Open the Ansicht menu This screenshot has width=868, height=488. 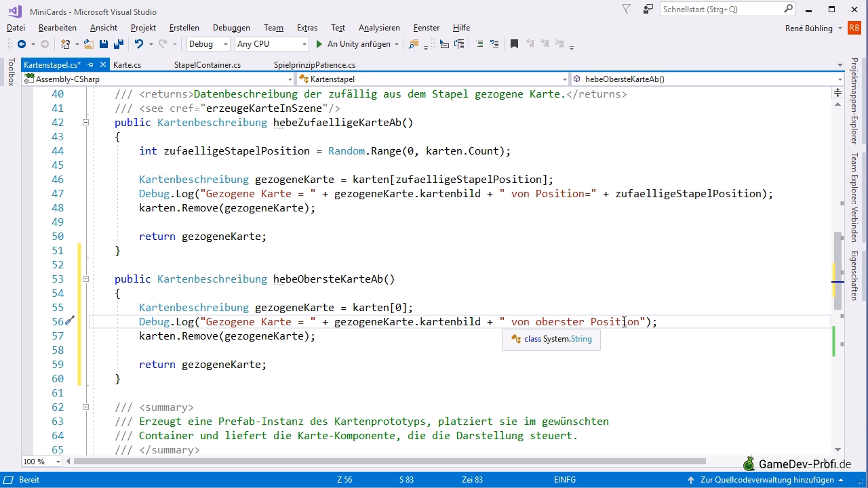(x=104, y=28)
